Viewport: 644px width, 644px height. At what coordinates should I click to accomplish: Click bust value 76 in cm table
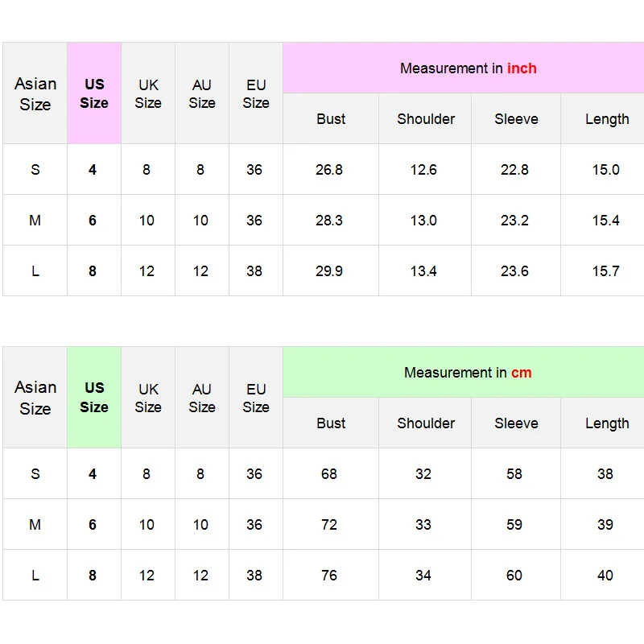pos(331,575)
